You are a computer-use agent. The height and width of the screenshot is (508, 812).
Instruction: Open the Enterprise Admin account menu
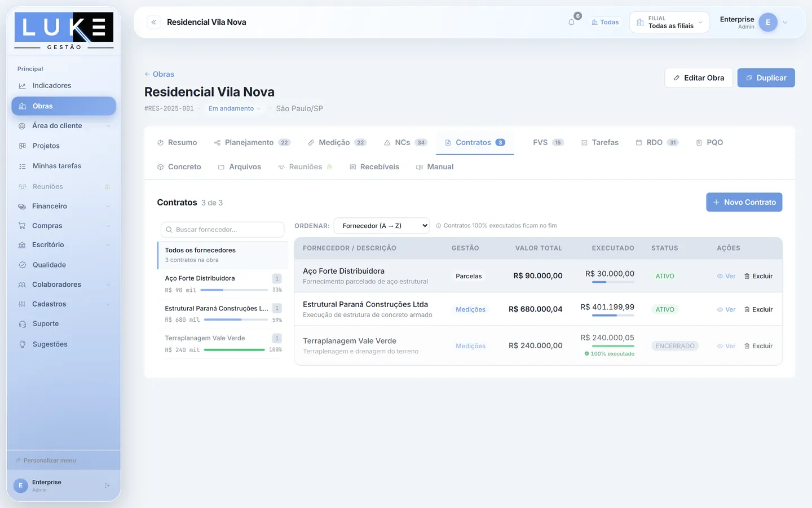(753, 22)
